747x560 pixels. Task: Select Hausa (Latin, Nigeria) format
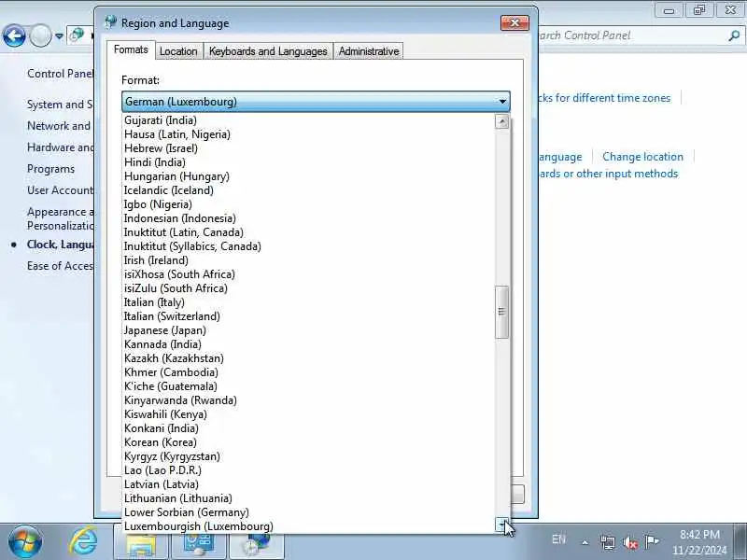click(309, 134)
